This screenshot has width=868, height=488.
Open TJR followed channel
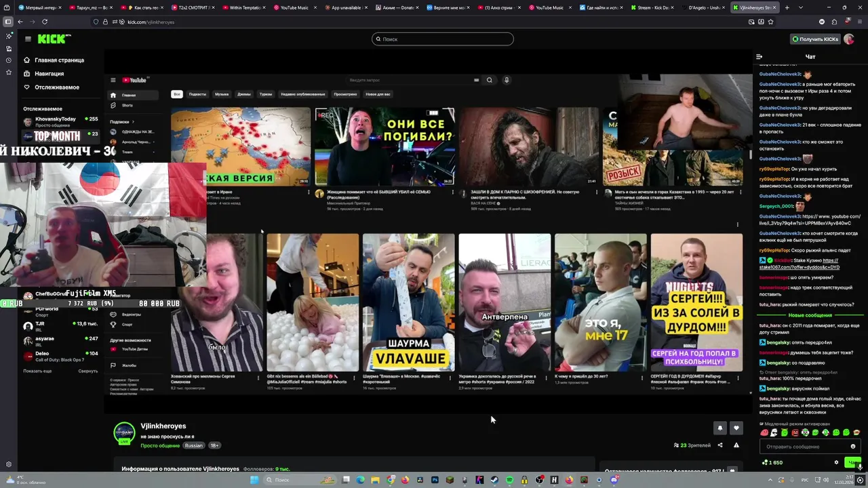pos(61,325)
